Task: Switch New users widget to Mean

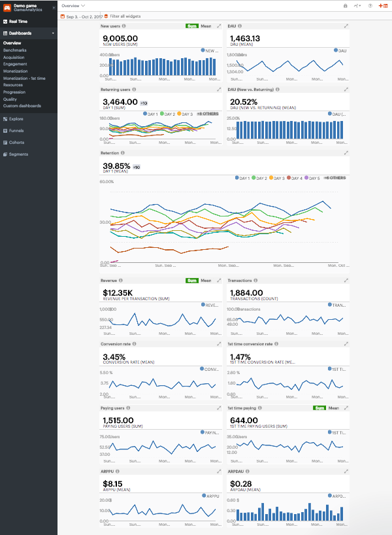Action: (x=206, y=26)
